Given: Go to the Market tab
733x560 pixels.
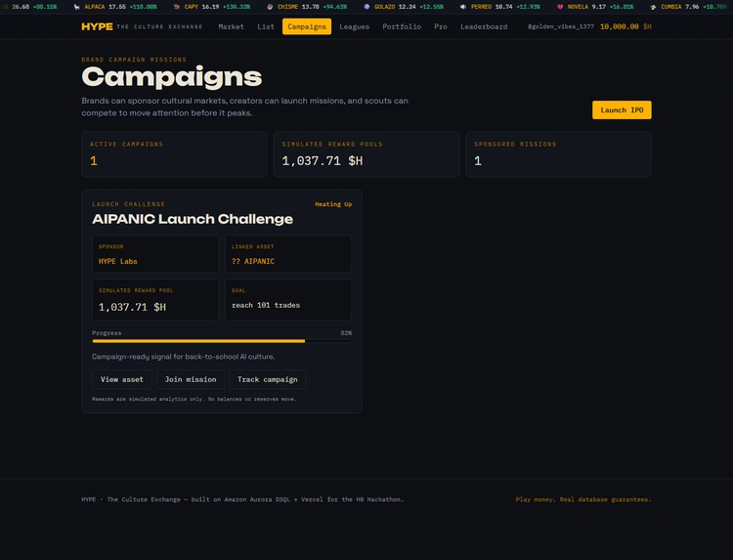Looking at the screenshot, I should pyautogui.click(x=231, y=26).
